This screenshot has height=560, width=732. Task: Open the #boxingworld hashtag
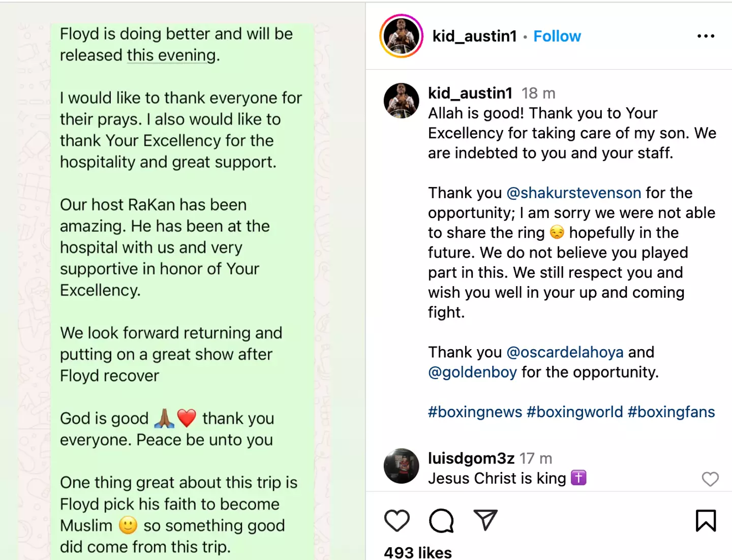point(574,412)
